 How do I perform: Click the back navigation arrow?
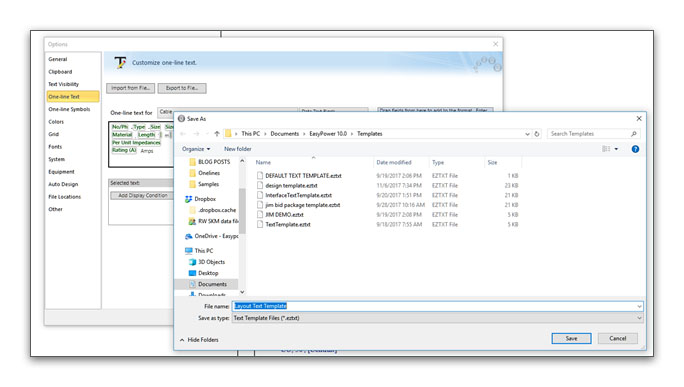pos(183,134)
